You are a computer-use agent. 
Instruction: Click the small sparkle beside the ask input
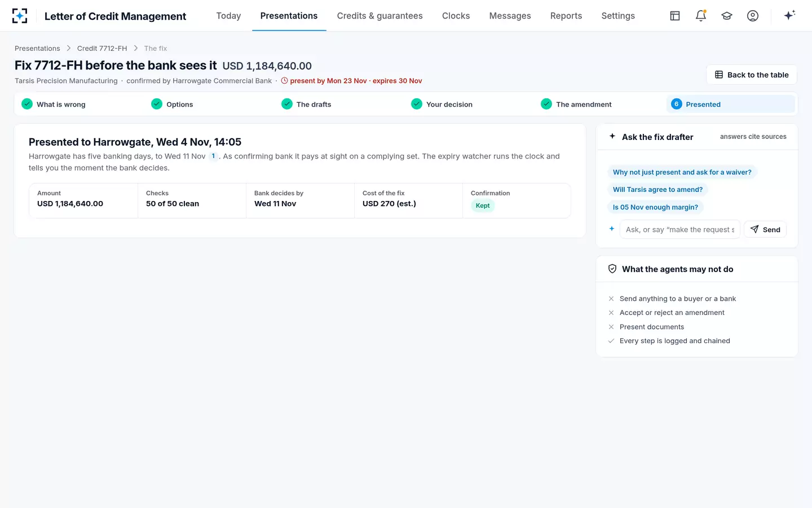point(612,229)
